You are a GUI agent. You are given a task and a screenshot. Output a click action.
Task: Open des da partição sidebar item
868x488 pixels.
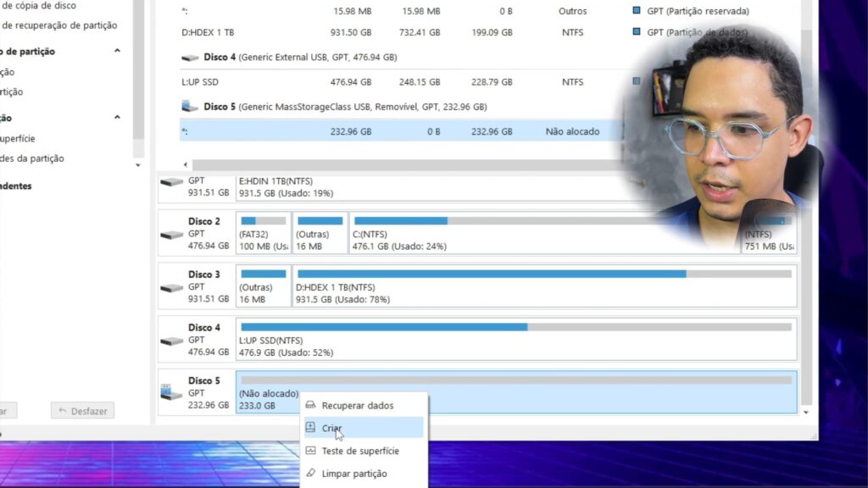click(32, 158)
